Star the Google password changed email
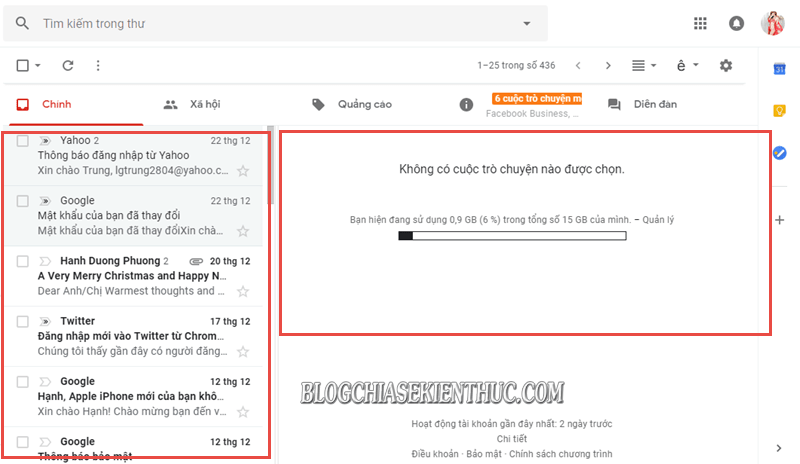 click(x=243, y=231)
